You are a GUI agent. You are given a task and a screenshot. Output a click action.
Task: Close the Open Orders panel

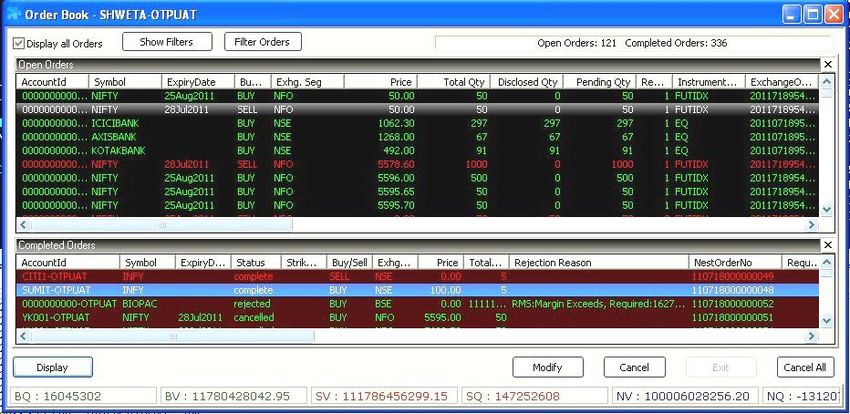click(x=827, y=64)
